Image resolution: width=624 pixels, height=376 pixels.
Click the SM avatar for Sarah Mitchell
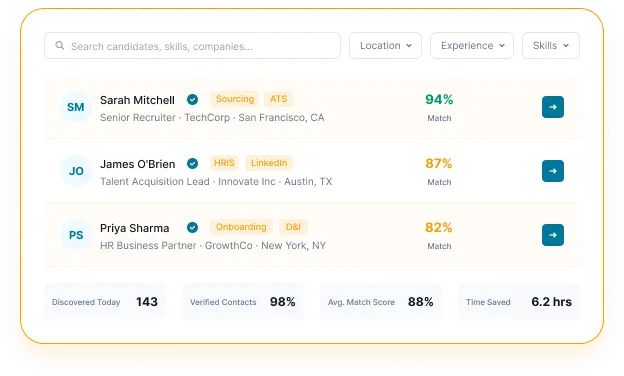[76, 107]
